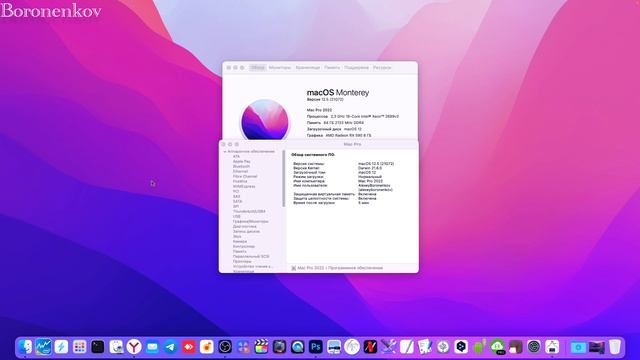Select FireWire in the sidebar
Screen dimensions: 640x360
pyautogui.click(x=240, y=181)
